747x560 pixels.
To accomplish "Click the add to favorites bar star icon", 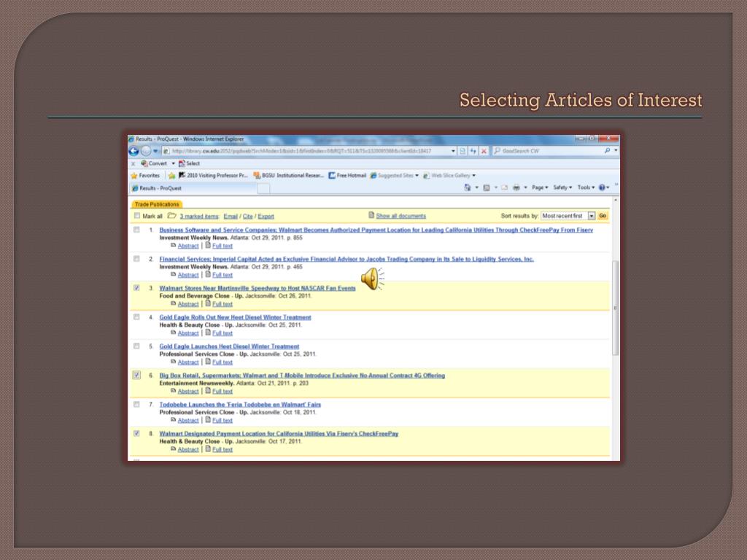I will pyautogui.click(x=171, y=176).
